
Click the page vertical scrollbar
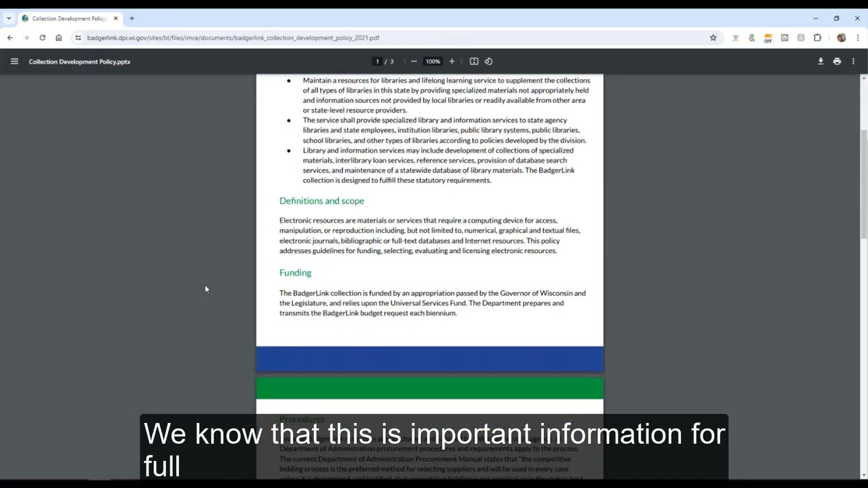(x=863, y=183)
